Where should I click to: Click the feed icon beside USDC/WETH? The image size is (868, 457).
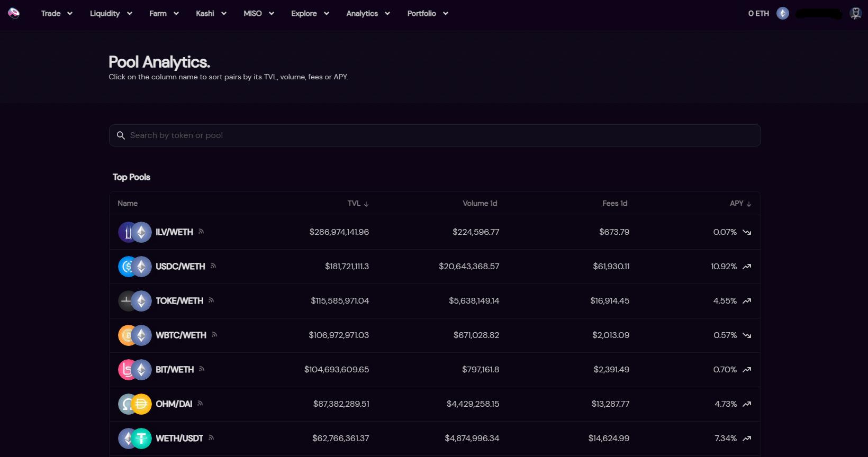(213, 266)
